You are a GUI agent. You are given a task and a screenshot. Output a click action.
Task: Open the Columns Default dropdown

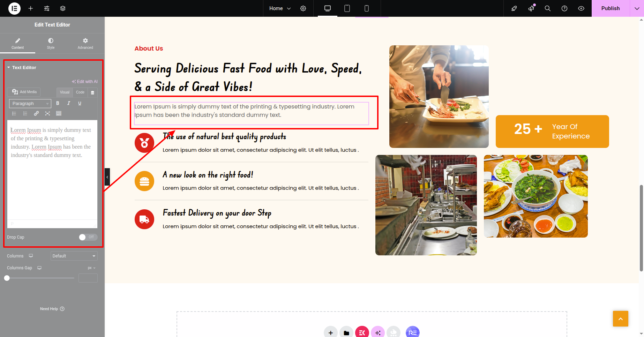click(74, 256)
